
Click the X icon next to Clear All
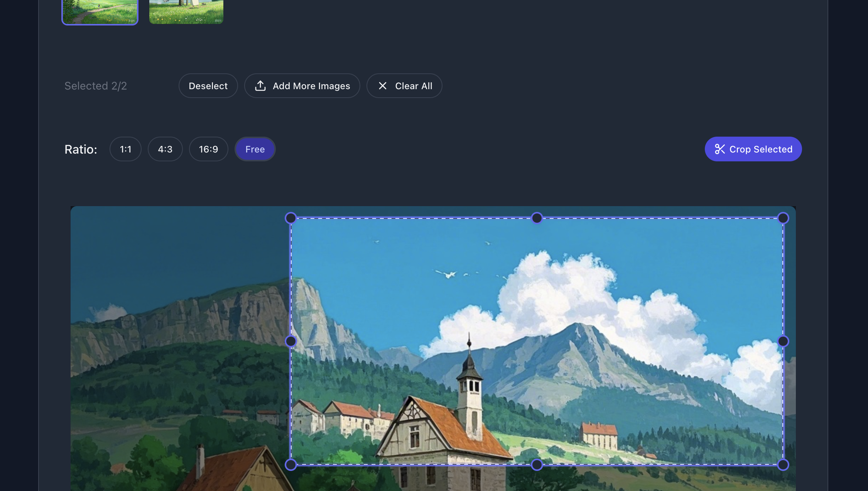[x=383, y=86]
